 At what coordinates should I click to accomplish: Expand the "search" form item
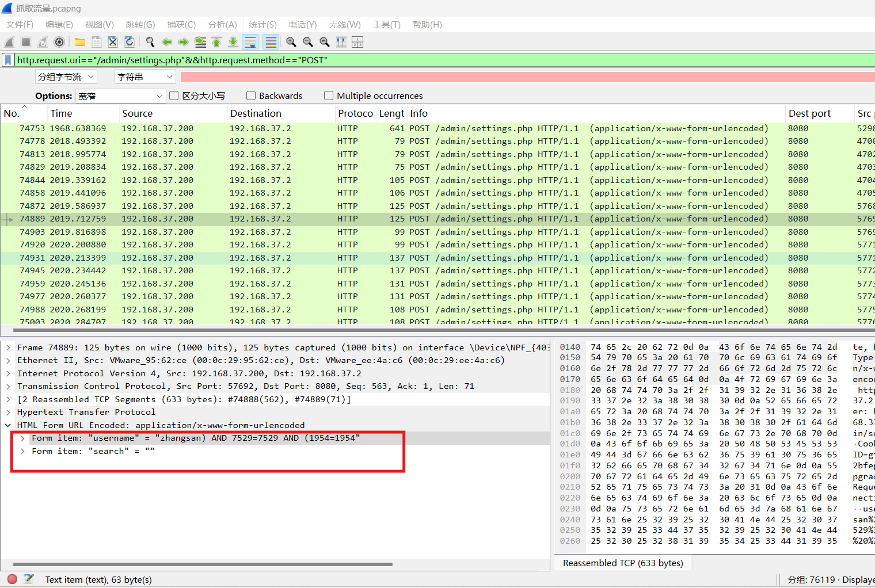22,451
